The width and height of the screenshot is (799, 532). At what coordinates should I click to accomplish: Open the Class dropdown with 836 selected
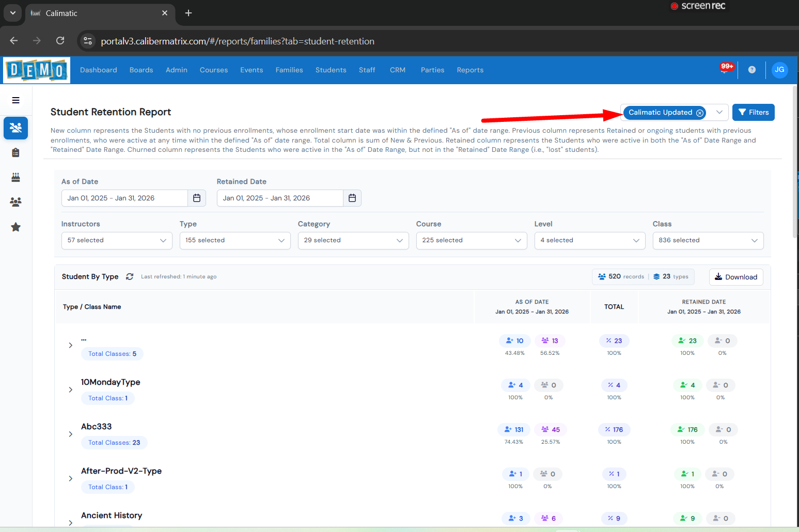pos(708,241)
